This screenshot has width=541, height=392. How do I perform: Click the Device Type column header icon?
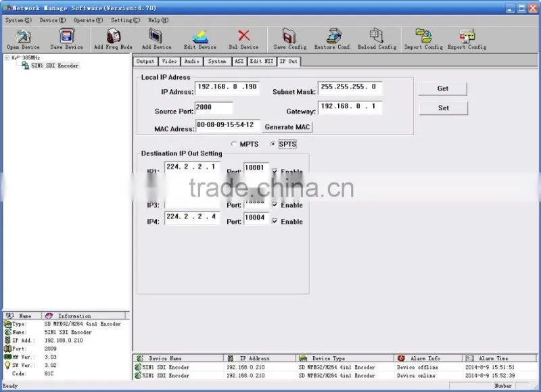coord(302,359)
